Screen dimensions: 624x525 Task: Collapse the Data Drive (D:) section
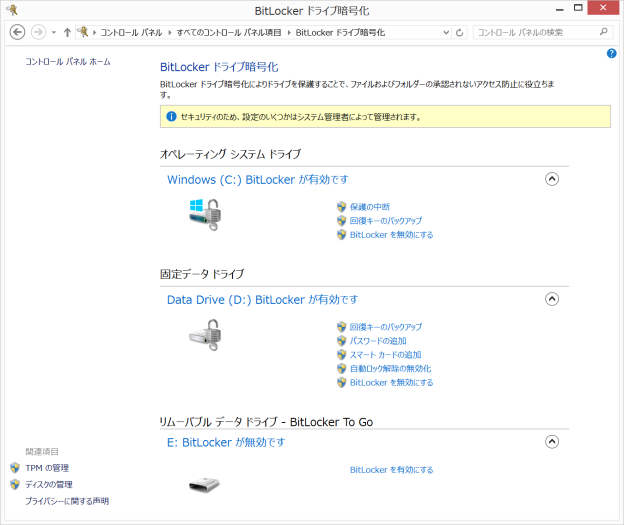[552, 299]
